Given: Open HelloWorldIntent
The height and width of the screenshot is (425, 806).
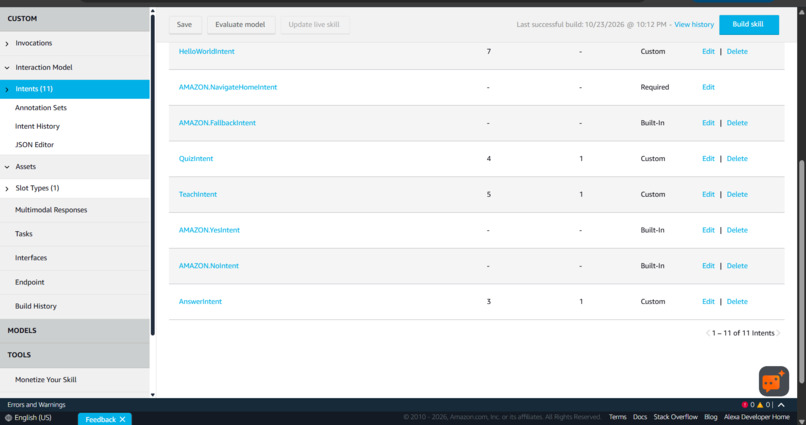Looking at the screenshot, I should pos(207,51).
